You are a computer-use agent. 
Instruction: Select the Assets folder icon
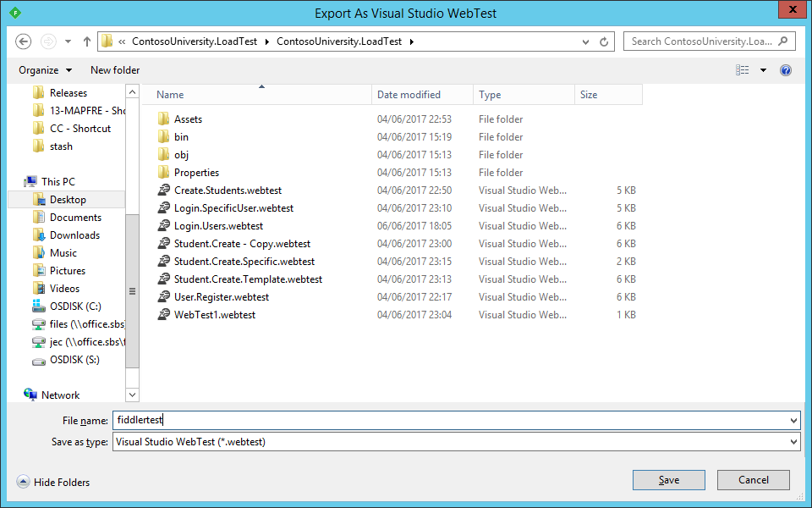[x=163, y=119]
